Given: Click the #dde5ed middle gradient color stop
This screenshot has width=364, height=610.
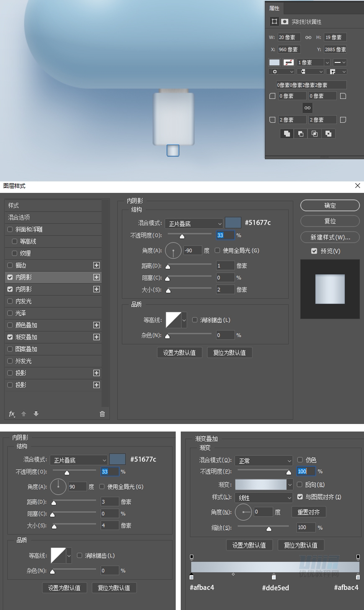Looking at the screenshot, I should coord(274,576).
